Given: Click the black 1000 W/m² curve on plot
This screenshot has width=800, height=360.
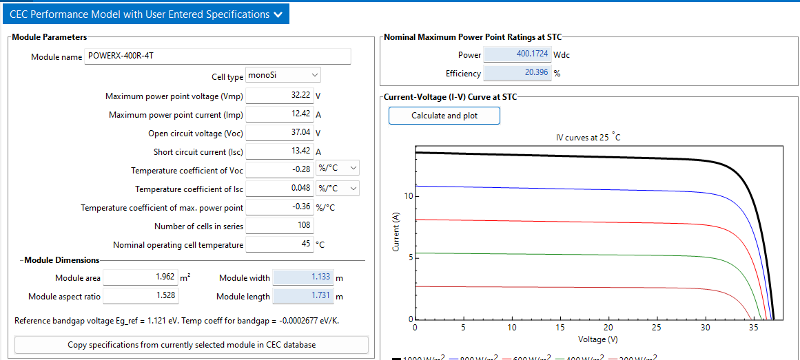Looking at the screenshot, I should coord(561,156).
